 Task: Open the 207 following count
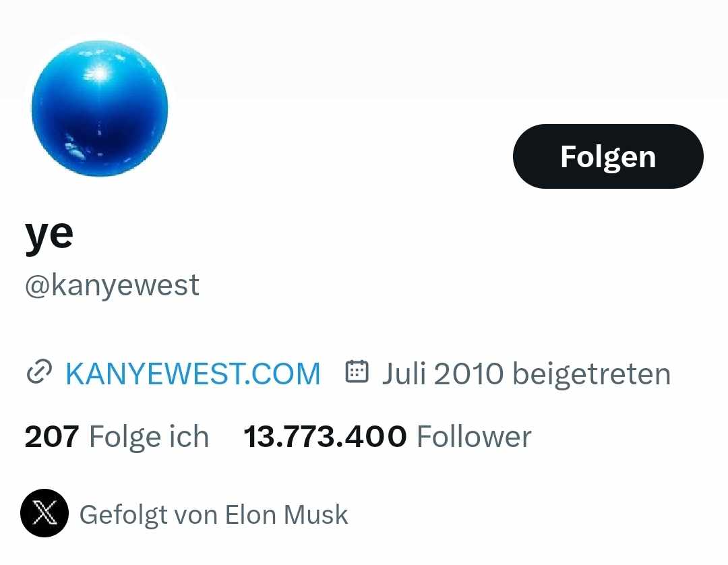pyautogui.click(x=52, y=437)
